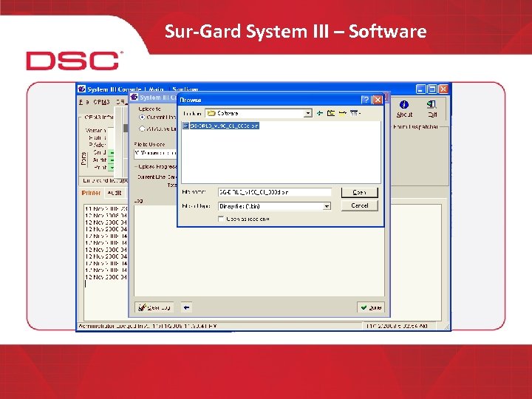
Task: Expand the Look in folder dropdown
Action: pos(307,113)
